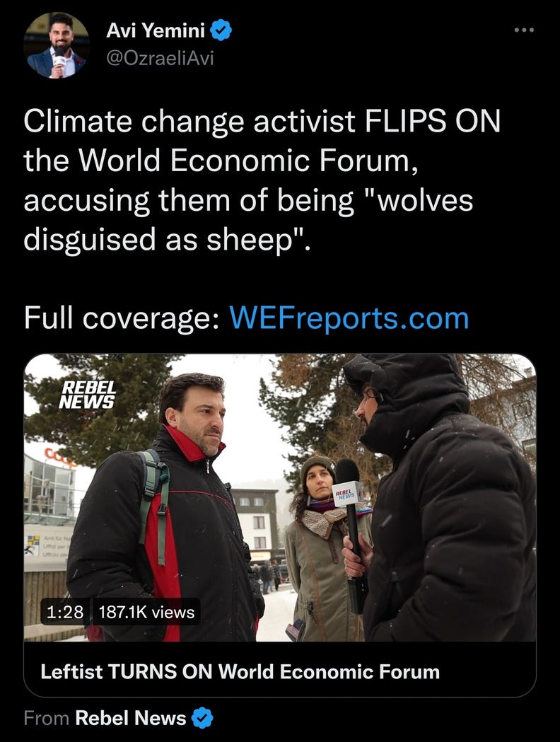Image resolution: width=560 pixels, height=742 pixels.
Task: Click the Avi Yemini display name
Action: click(x=155, y=30)
